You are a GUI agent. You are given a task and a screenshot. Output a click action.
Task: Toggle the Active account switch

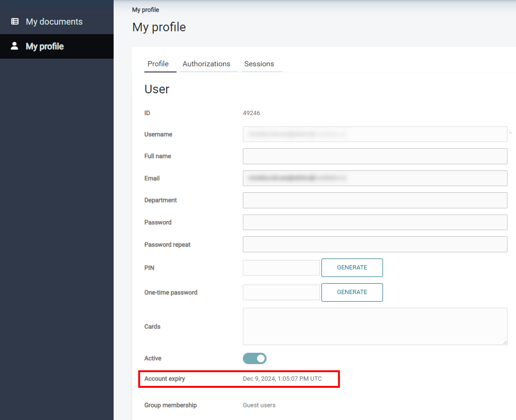pyautogui.click(x=255, y=358)
